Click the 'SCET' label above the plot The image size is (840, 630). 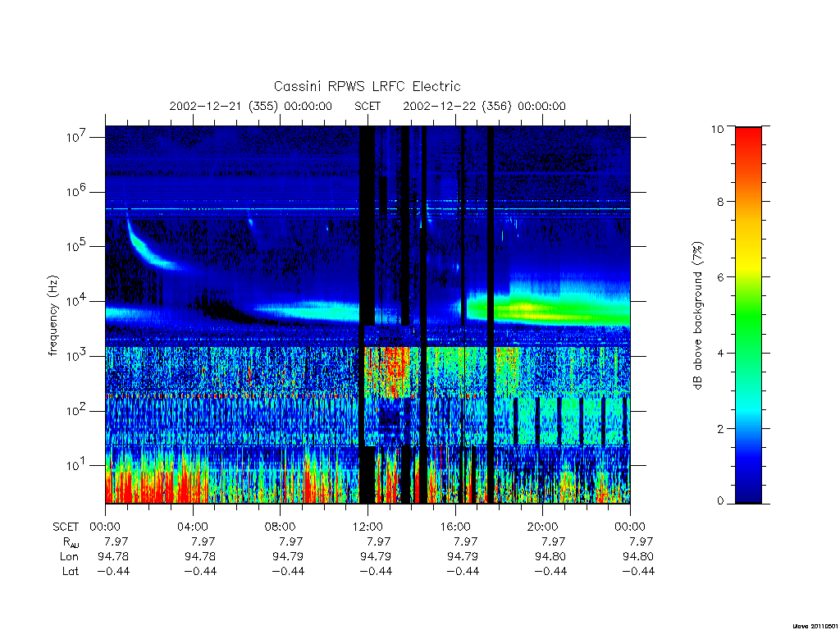tap(367, 106)
